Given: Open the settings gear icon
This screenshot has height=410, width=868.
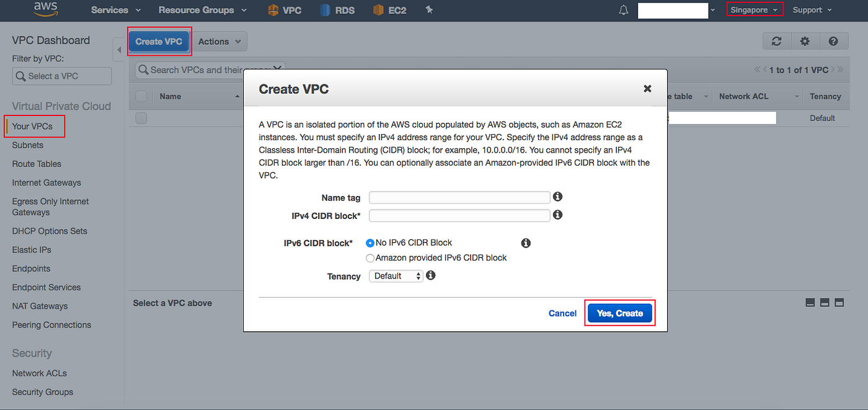Looking at the screenshot, I should [805, 41].
